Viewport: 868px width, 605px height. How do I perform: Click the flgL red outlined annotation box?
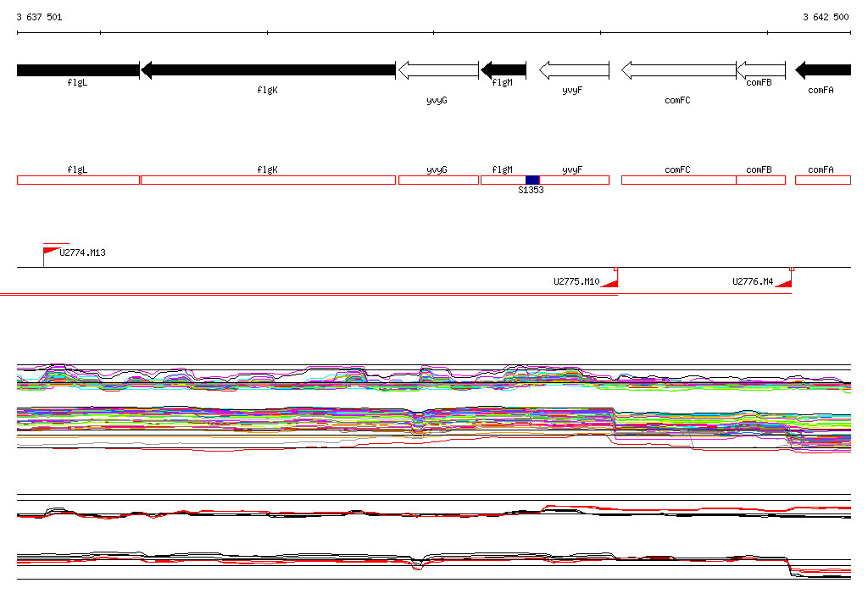[x=78, y=180]
